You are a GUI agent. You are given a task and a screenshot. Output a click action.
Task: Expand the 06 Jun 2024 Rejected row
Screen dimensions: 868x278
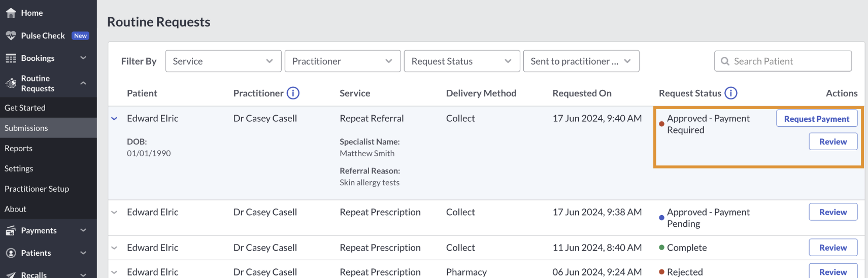114,272
